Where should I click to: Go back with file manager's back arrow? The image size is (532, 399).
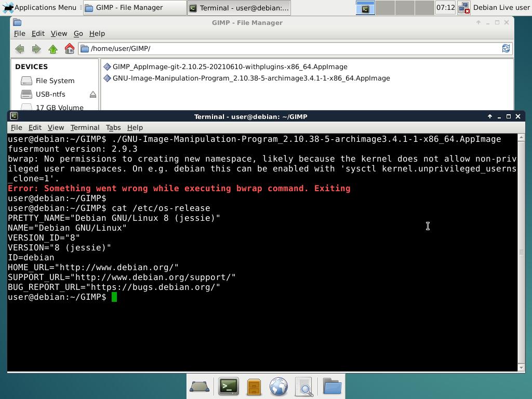point(20,49)
